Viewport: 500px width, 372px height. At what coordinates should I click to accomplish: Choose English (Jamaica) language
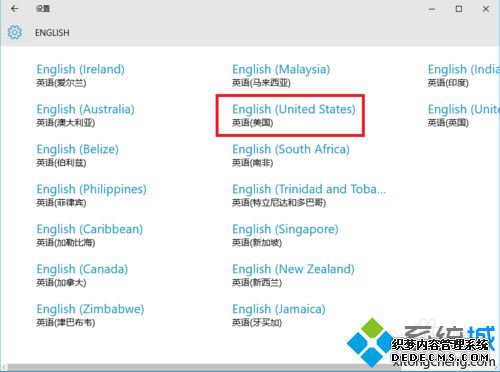point(279,316)
